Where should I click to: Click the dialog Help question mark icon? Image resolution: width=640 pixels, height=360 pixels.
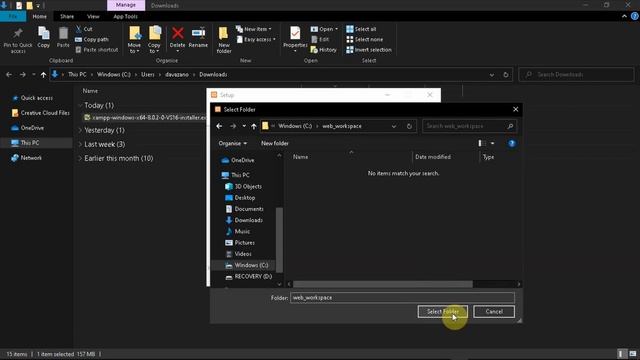pyautogui.click(x=511, y=144)
